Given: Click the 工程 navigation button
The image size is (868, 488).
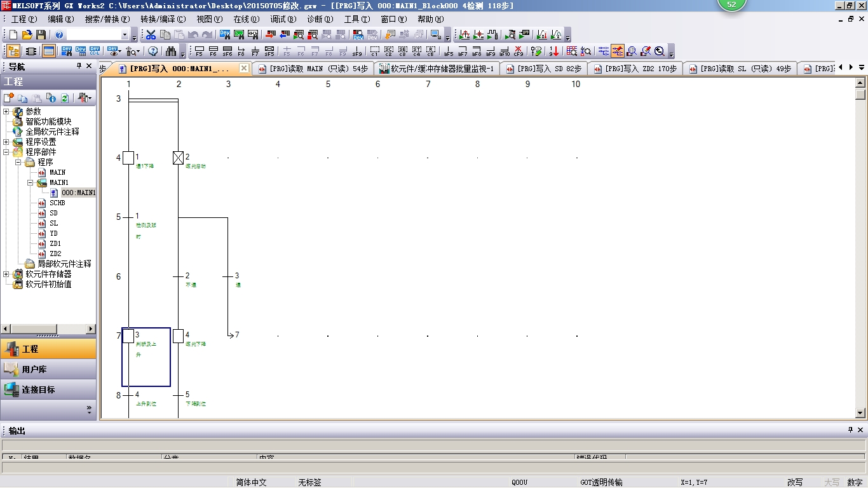Looking at the screenshot, I should pos(48,349).
